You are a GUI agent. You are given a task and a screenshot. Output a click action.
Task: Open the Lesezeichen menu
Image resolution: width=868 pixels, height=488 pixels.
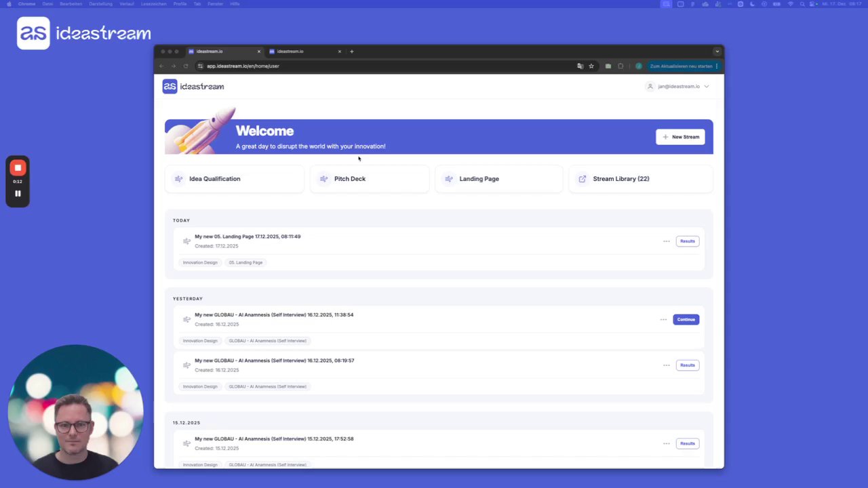pos(154,3)
